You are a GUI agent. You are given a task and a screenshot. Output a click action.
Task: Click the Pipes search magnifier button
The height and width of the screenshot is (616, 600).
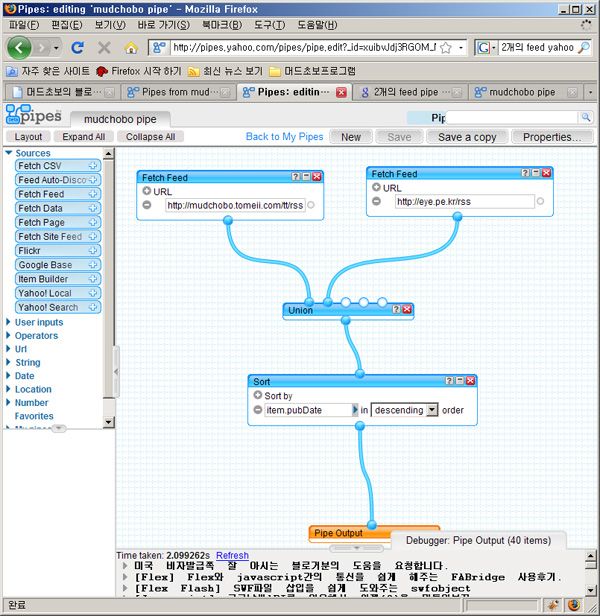click(585, 117)
